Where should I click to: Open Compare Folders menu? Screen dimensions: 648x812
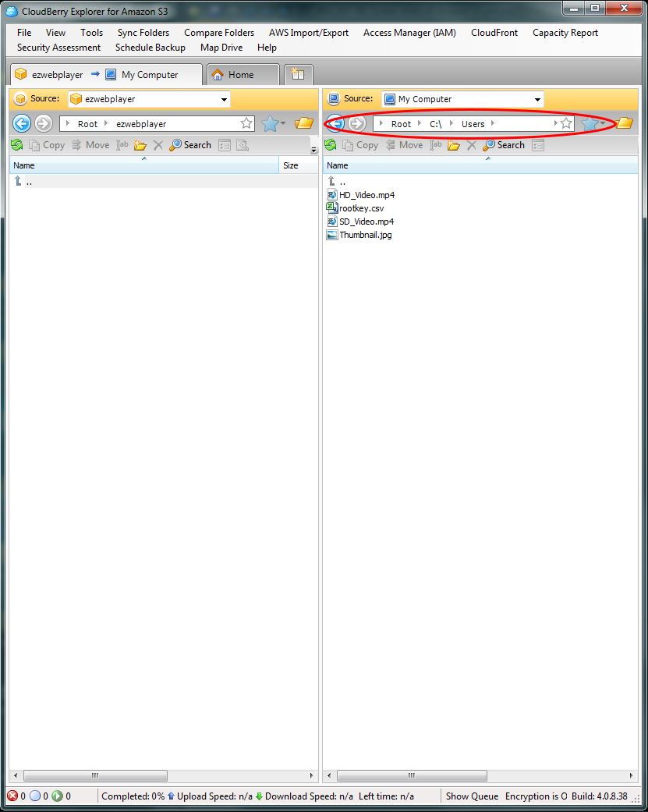(219, 33)
